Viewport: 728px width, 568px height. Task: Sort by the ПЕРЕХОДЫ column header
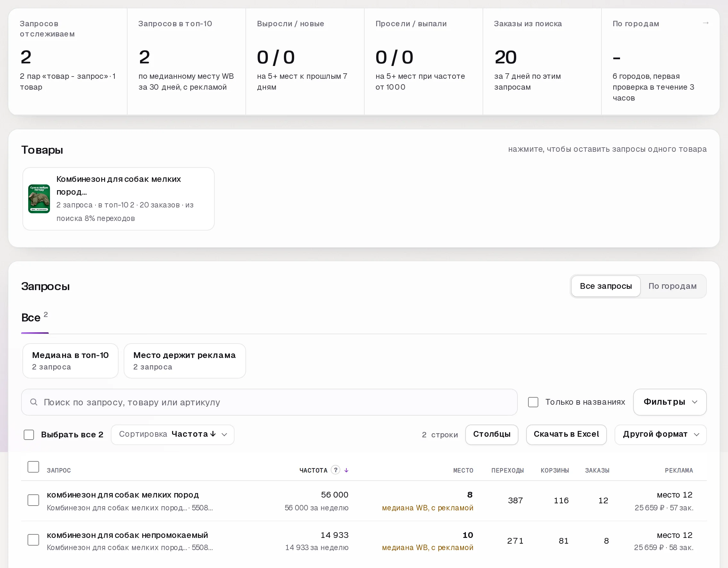507,470
